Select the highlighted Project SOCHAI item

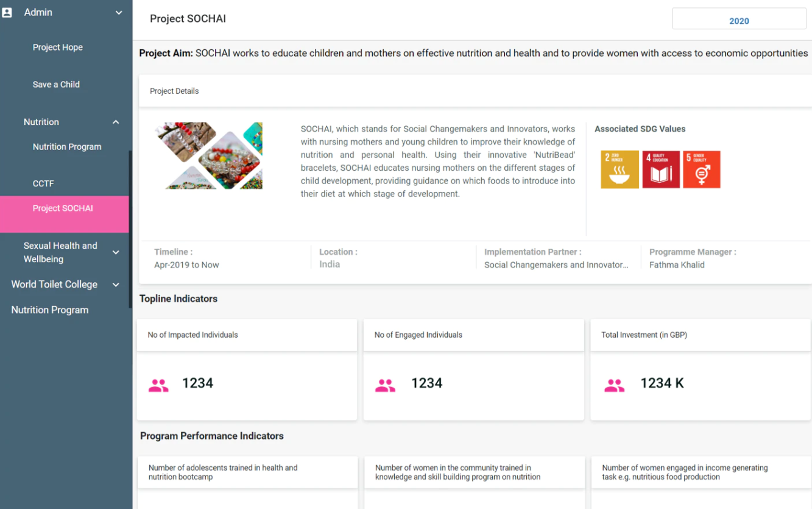coord(63,208)
